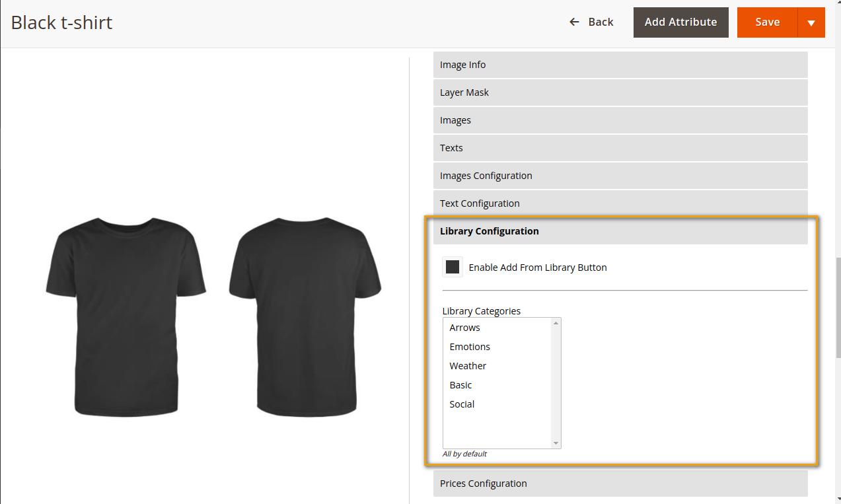Click the category list scroll-up arrow
Viewport: 841px width, 504px height.
[x=556, y=323]
